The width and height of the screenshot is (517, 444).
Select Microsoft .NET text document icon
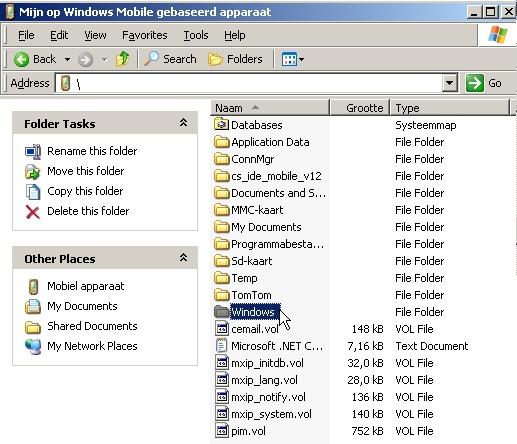point(222,346)
